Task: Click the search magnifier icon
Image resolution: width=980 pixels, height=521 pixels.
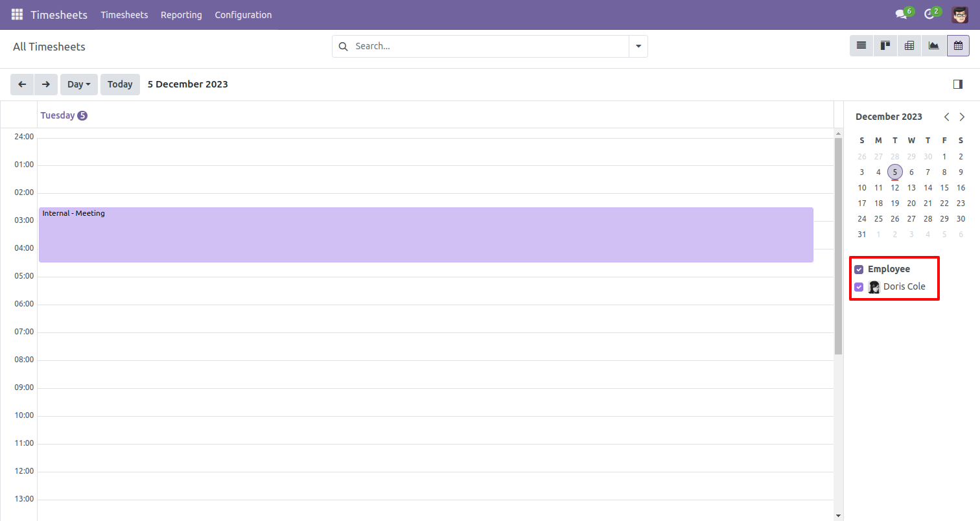Action: 344,47
